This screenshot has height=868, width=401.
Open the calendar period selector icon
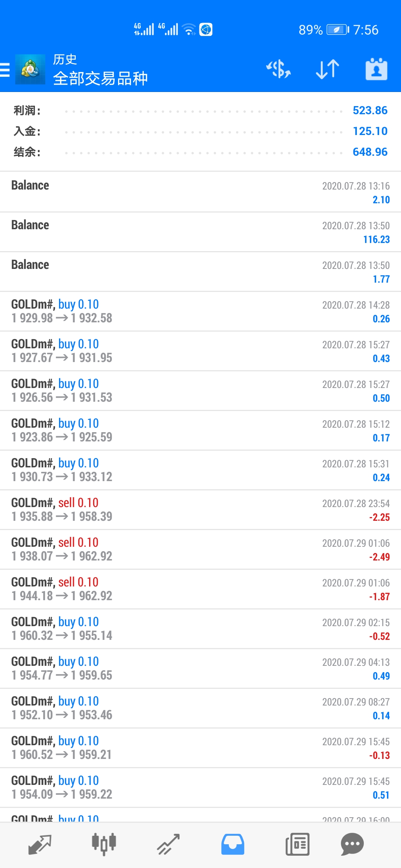[376, 69]
